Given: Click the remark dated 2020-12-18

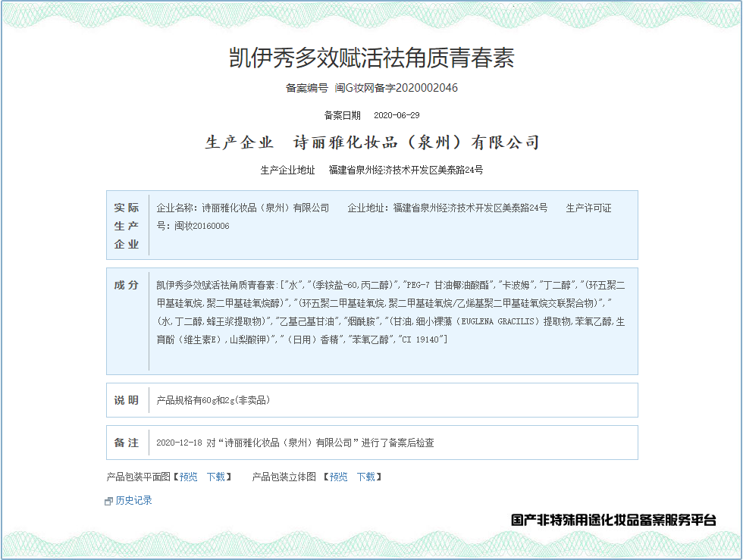Looking at the screenshot, I should [x=295, y=443].
